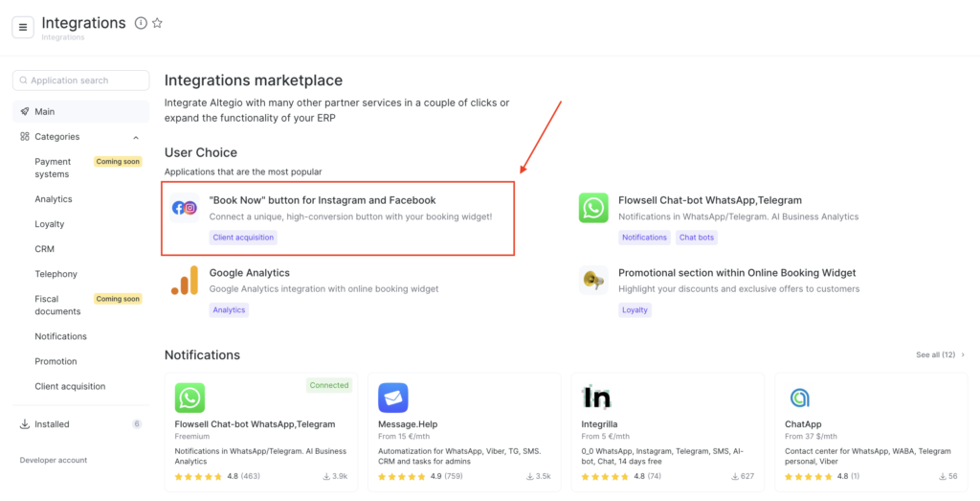Open the Main sidebar item
The image size is (980, 501).
point(45,112)
